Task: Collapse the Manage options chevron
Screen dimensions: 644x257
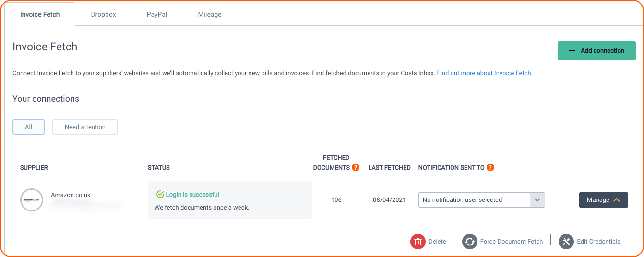Action: (x=617, y=200)
